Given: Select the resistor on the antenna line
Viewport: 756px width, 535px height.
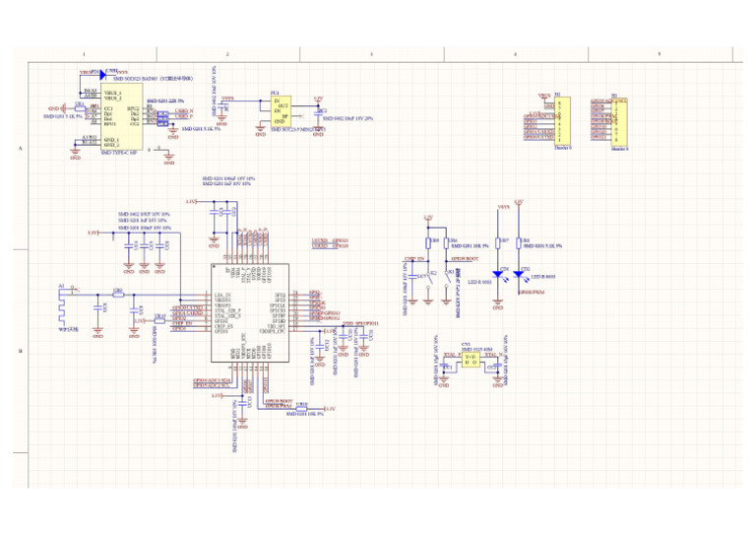Looking at the screenshot, I should pyautogui.click(x=118, y=295).
